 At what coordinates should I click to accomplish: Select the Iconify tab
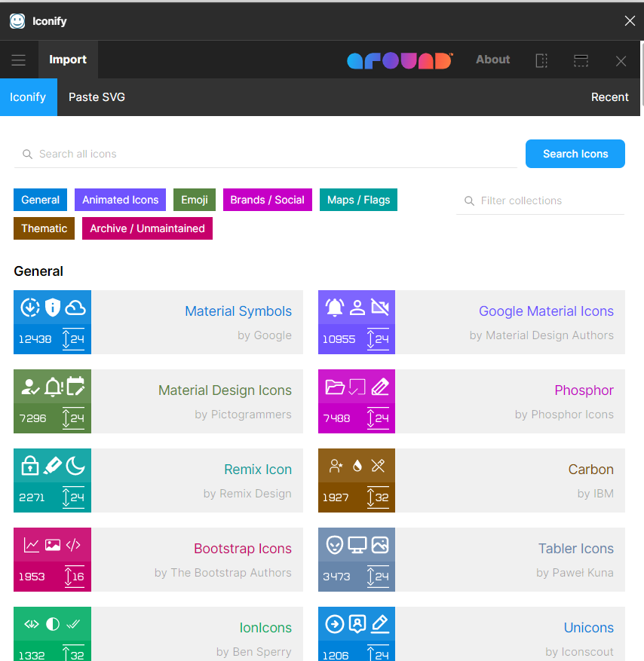point(28,97)
